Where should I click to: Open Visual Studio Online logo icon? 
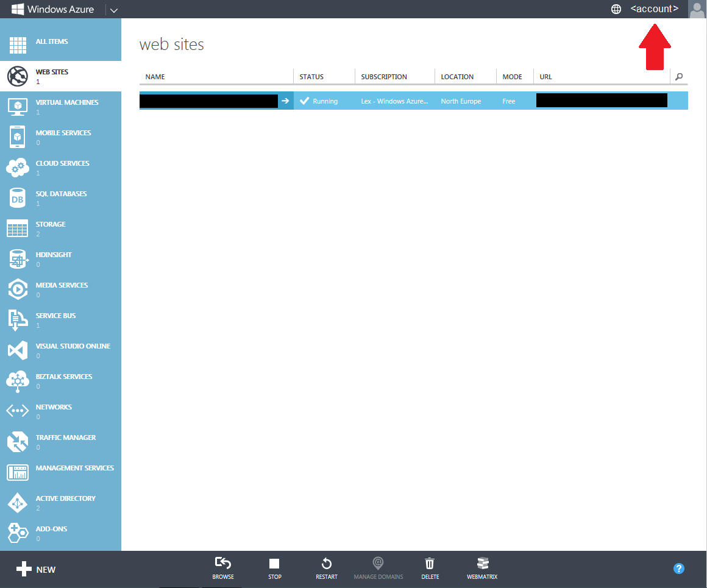18,351
